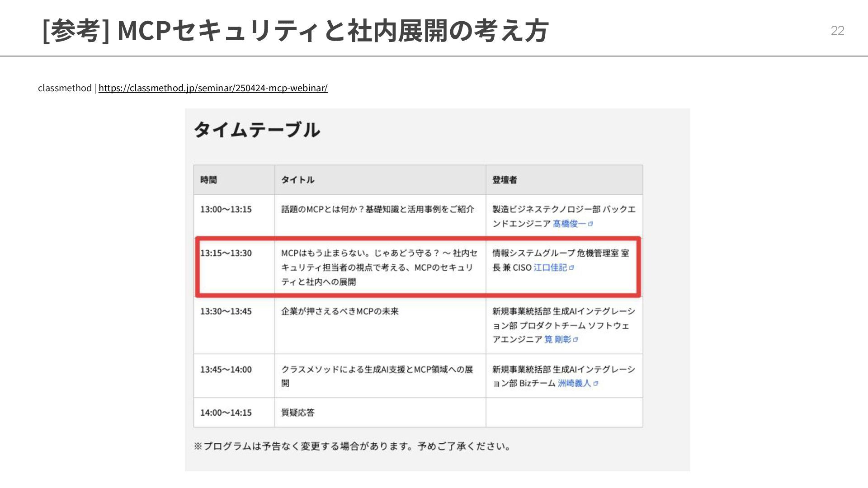Click the 13:00〜13:15 time cell

[226, 209]
